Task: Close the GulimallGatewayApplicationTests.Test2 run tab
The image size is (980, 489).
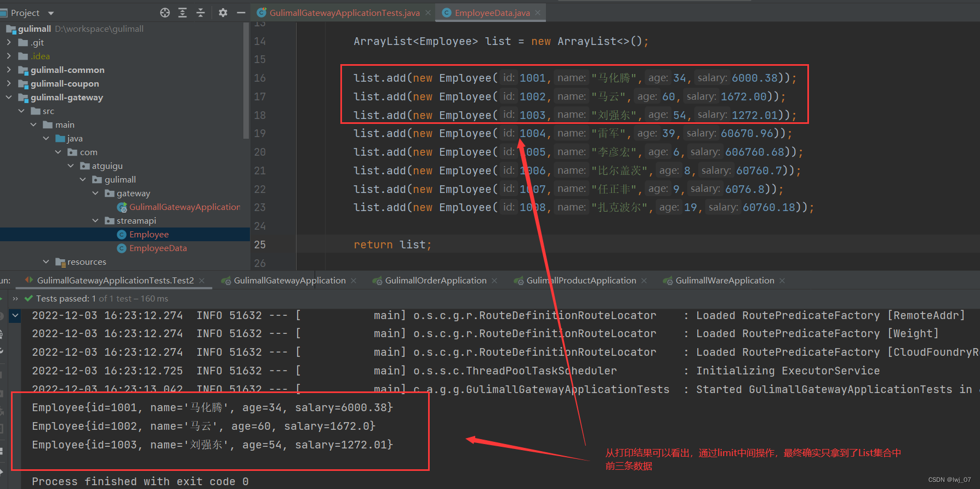Action: pos(202,281)
